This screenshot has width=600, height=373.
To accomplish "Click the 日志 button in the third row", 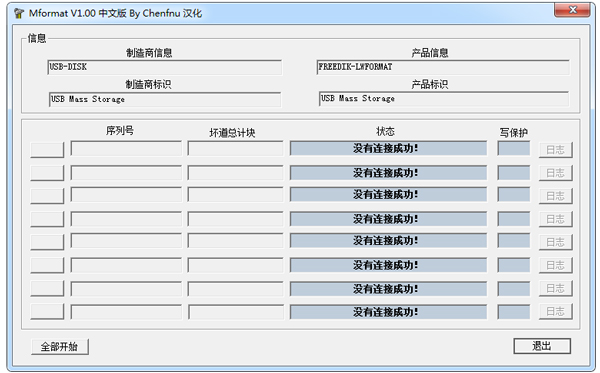I will pyautogui.click(x=556, y=196).
